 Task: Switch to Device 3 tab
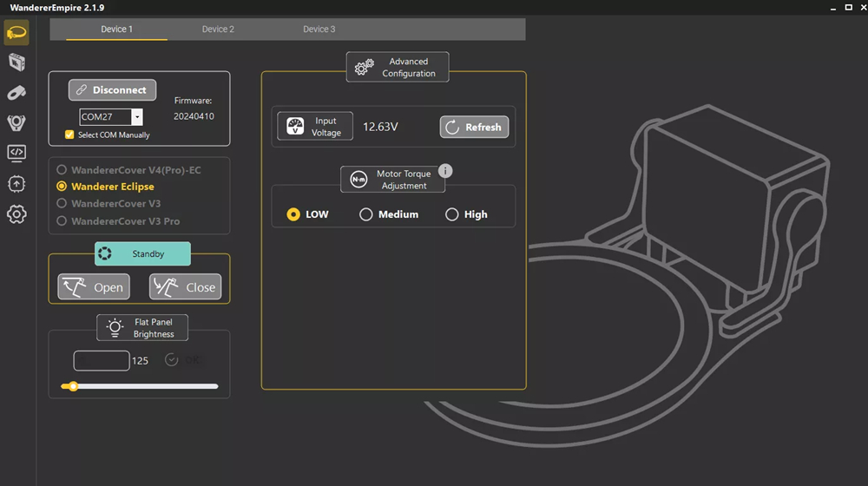point(319,30)
